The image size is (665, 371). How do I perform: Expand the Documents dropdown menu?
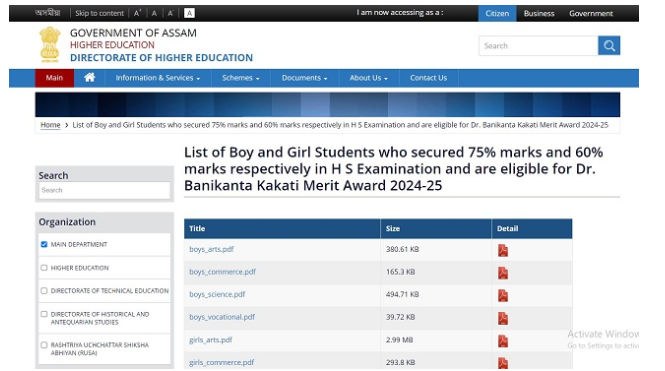[x=305, y=78]
